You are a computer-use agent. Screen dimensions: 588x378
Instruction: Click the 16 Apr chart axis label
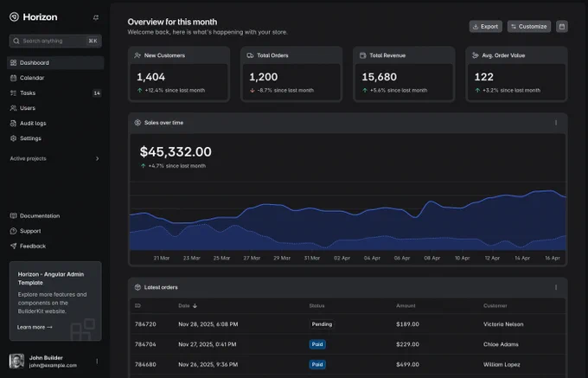tap(553, 258)
